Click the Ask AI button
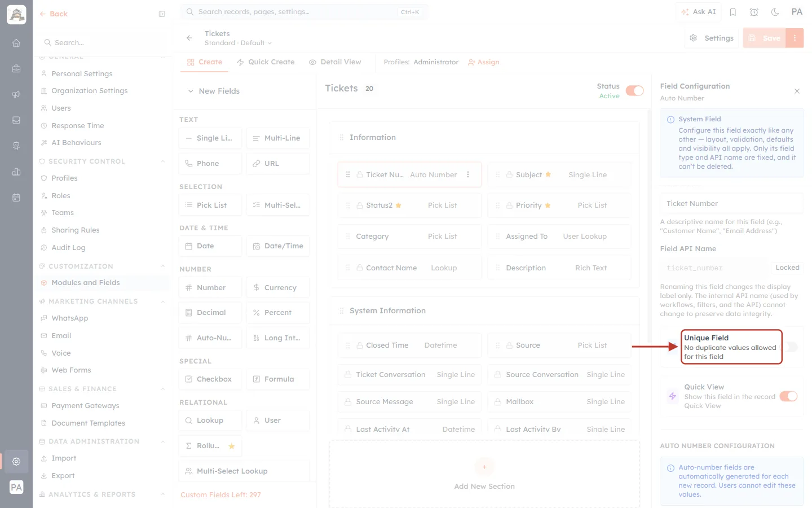 698,12
